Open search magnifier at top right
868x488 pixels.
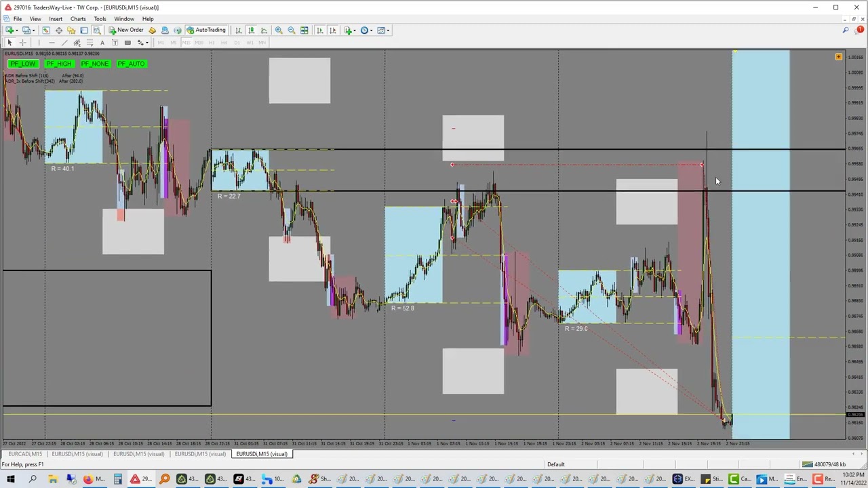tap(846, 30)
